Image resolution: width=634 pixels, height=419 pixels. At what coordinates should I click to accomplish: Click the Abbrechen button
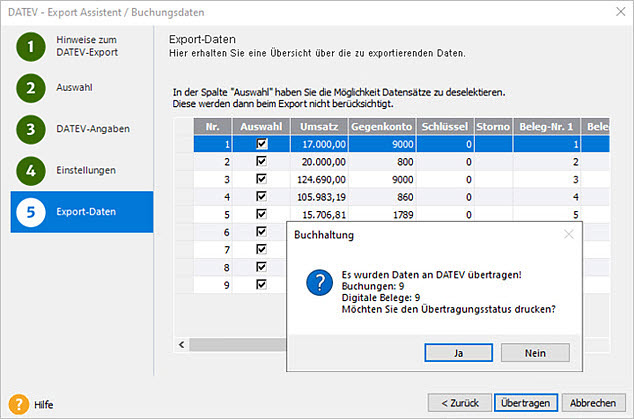pyautogui.click(x=593, y=403)
